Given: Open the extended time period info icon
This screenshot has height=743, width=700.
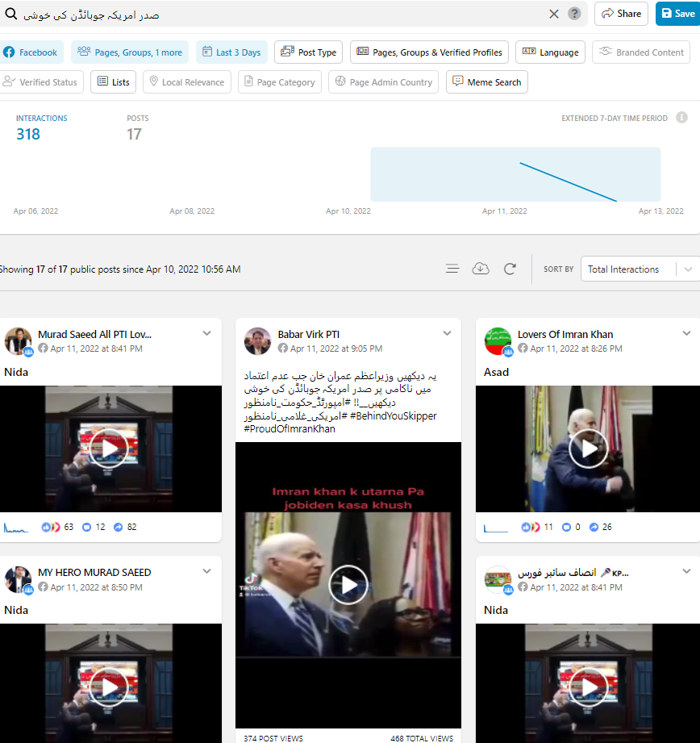Looking at the screenshot, I should pyautogui.click(x=681, y=118).
